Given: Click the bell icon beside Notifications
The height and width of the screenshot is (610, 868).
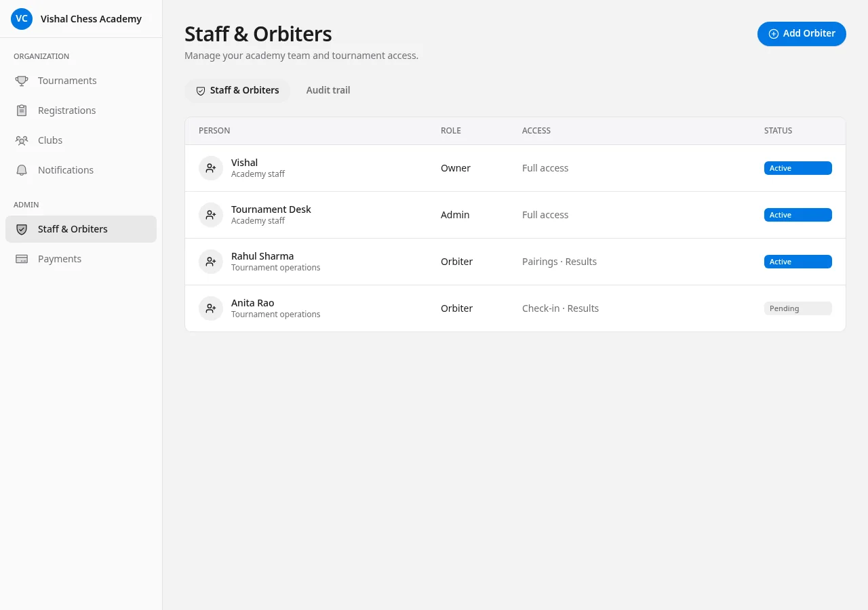Looking at the screenshot, I should coord(22,170).
